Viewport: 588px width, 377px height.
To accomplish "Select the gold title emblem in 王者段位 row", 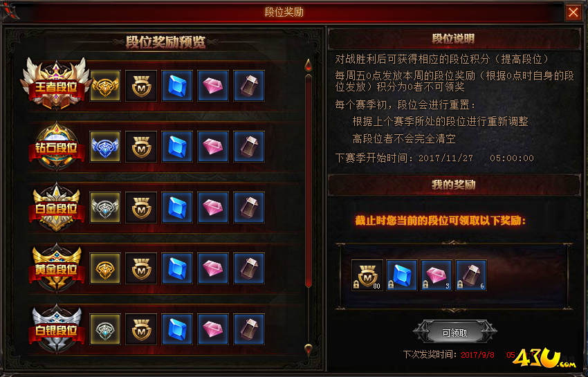I will (105, 86).
